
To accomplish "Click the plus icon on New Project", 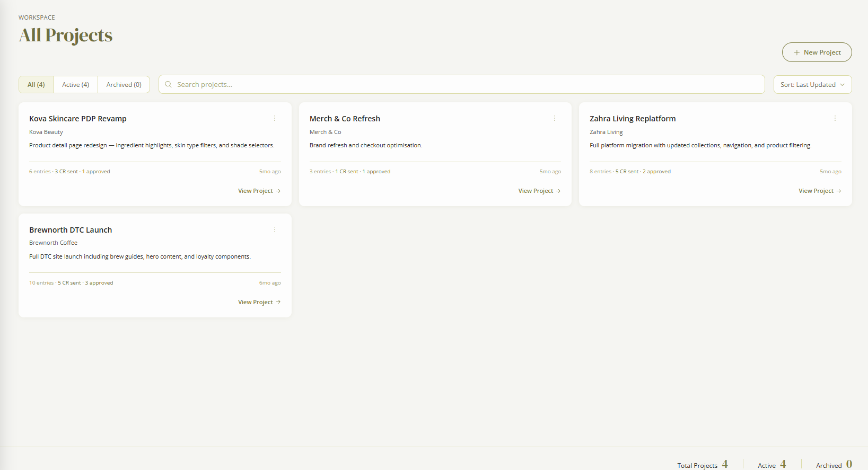I will (x=796, y=52).
